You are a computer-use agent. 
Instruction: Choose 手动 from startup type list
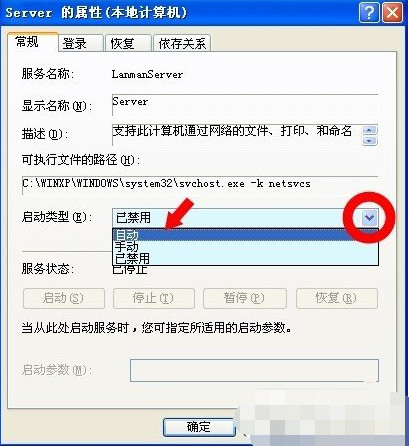(245, 247)
